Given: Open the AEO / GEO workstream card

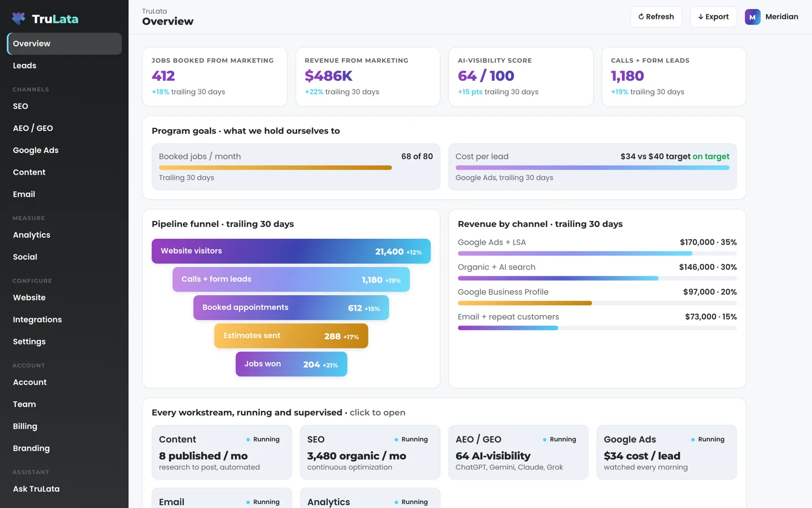Looking at the screenshot, I should click(x=518, y=452).
